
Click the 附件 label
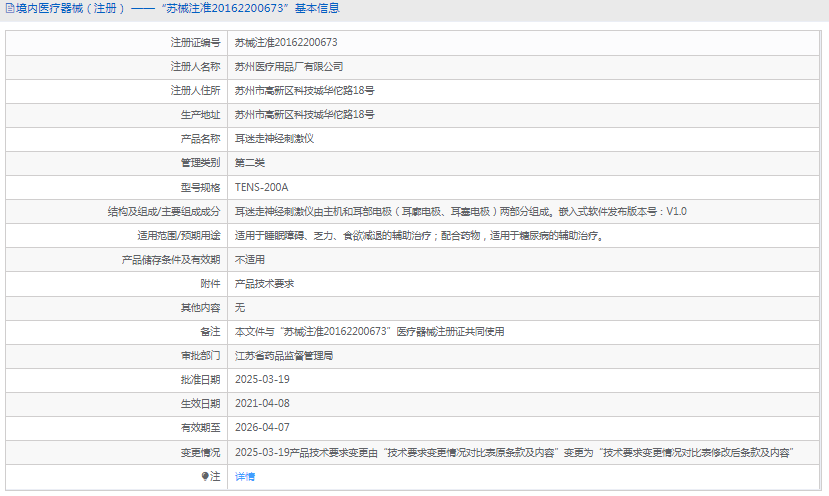point(210,283)
